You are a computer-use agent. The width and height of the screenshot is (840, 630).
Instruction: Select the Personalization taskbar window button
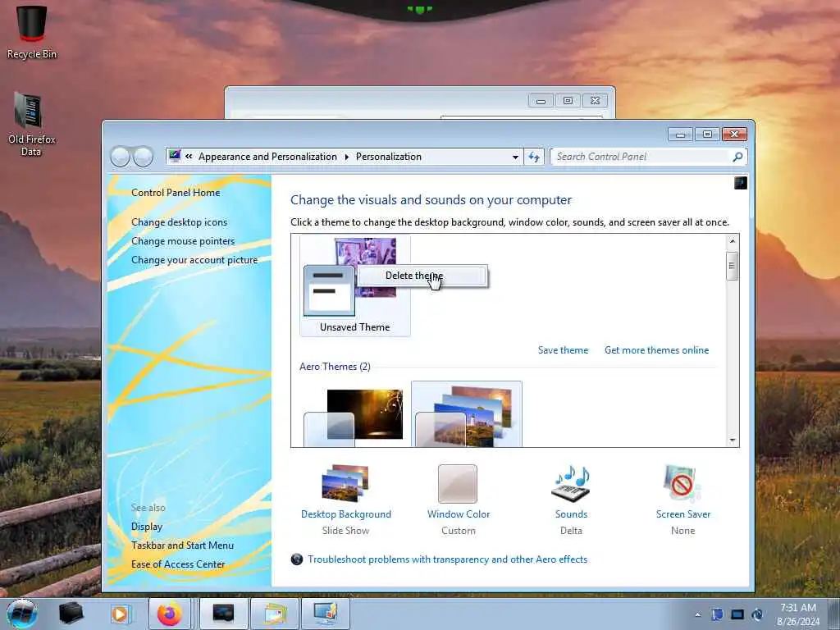(326, 614)
